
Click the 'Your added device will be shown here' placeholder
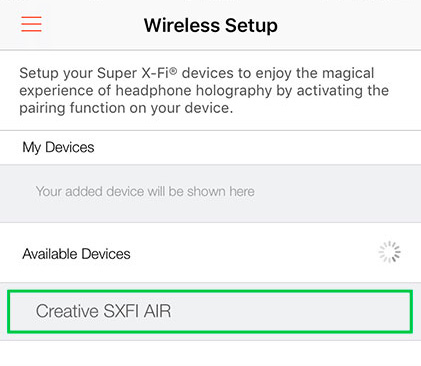[x=145, y=192]
